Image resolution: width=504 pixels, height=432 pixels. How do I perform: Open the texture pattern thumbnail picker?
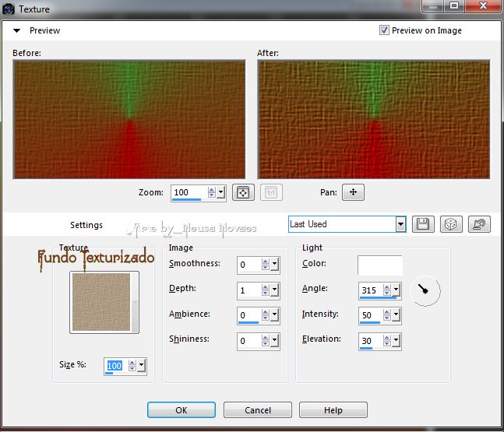coord(104,302)
